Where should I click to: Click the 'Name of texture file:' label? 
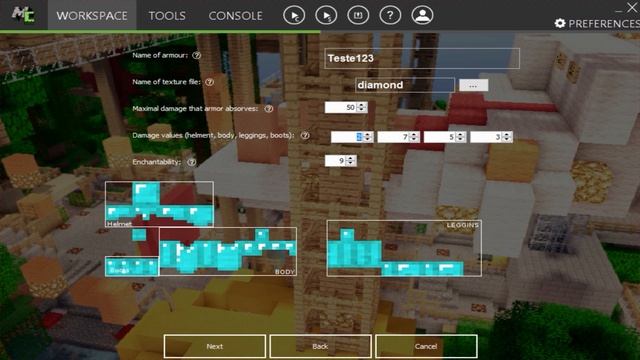tap(166, 82)
